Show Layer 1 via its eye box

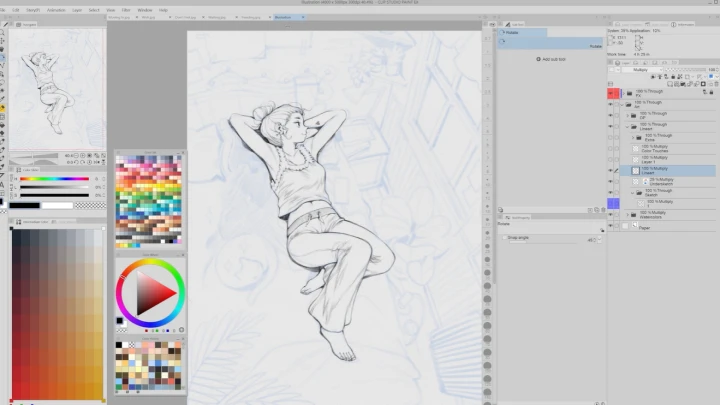(610, 159)
